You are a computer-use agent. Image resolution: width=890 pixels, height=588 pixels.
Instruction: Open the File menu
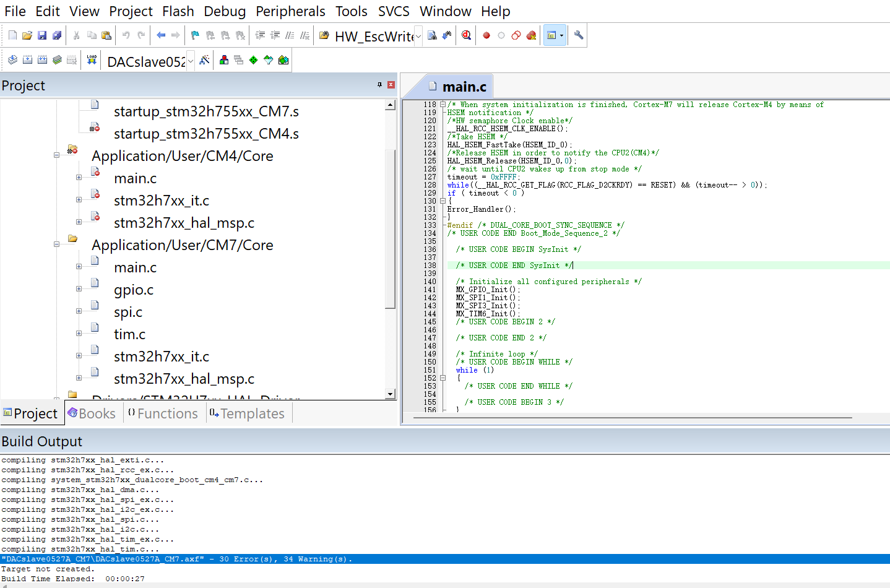point(15,11)
